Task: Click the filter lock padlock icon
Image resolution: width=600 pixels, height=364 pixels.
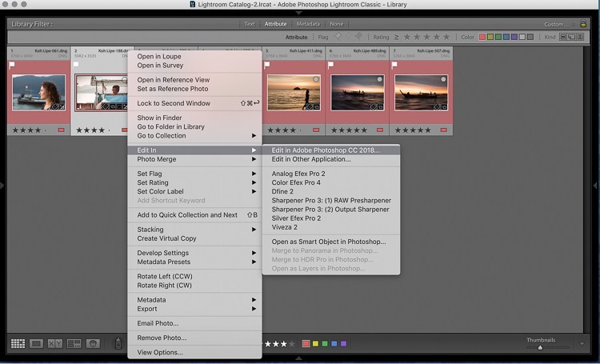Action: [x=582, y=23]
